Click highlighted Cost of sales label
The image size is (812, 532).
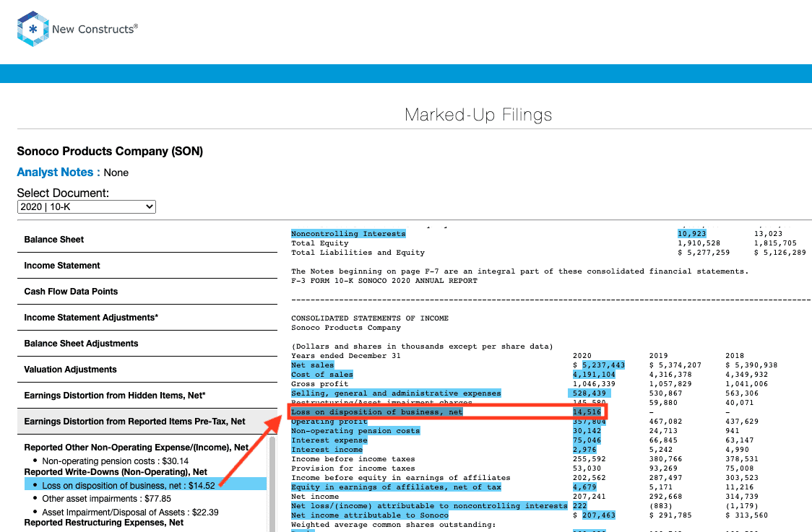322,374
